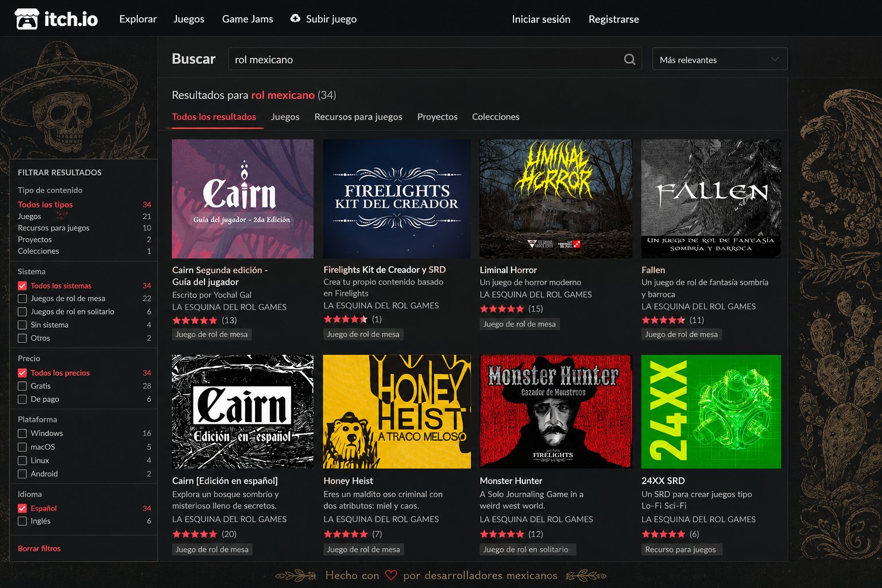Filter content type by Colecciones
Screen dimensions: 882x588
(x=38, y=251)
